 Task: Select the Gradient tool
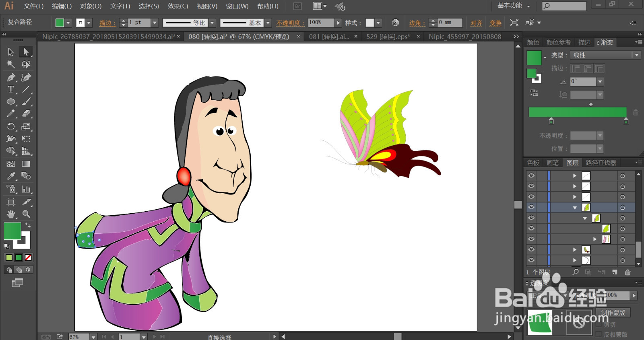(x=26, y=164)
